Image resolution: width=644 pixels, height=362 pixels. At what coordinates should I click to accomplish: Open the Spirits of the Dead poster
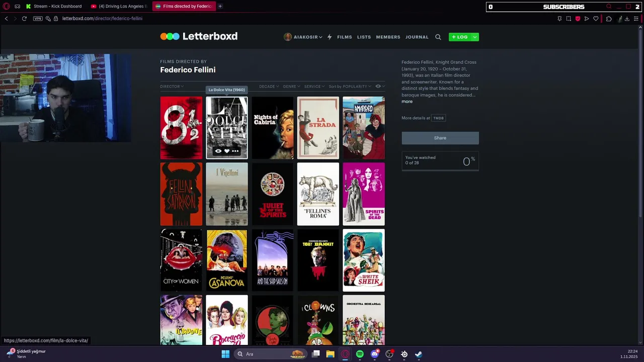click(x=363, y=194)
